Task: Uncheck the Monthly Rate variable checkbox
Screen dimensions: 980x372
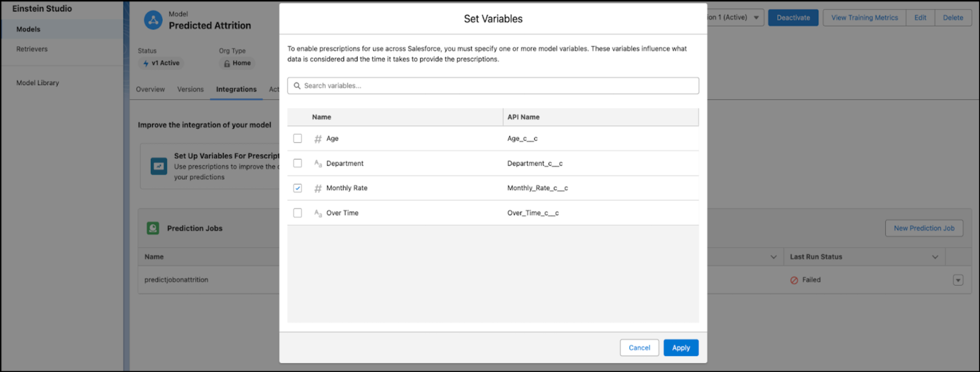Action: coord(298,188)
